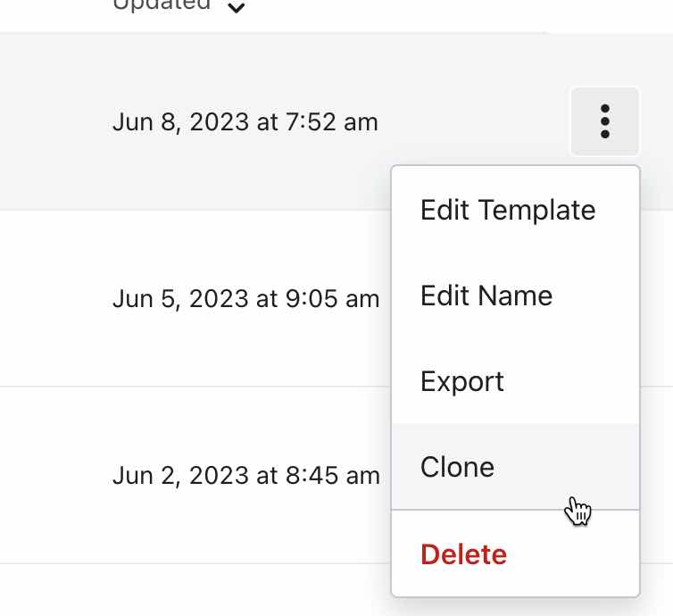Image resolution: width=673 pixels, height=616 pixels.
Task: Select the row area left of Jun 5 date
Action: coord(54,298)
